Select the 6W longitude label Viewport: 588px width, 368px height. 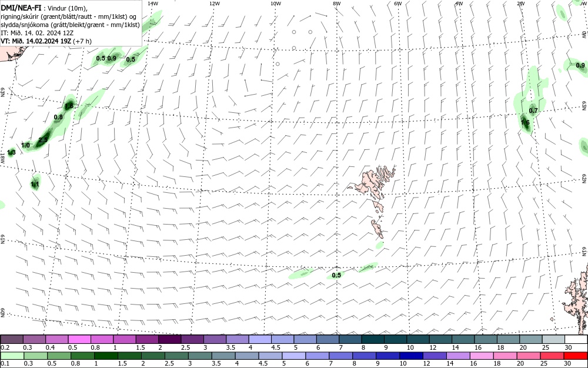coord(398,4)
